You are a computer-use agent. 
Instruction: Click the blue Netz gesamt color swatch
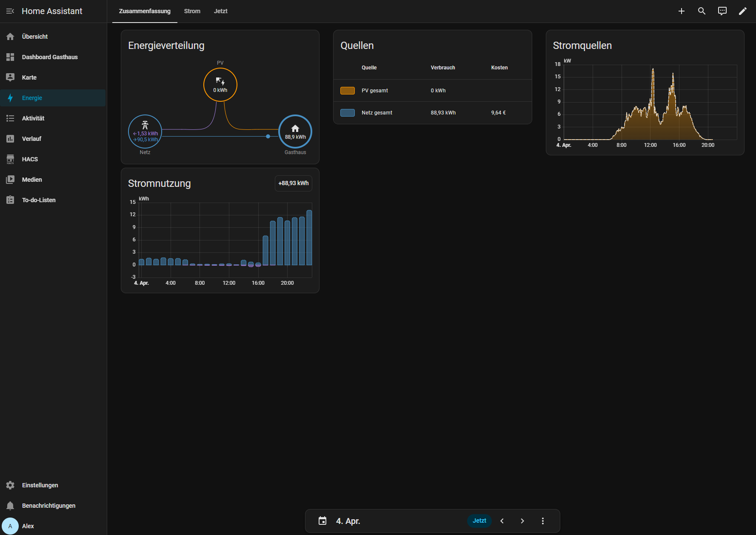click(348, 113)
